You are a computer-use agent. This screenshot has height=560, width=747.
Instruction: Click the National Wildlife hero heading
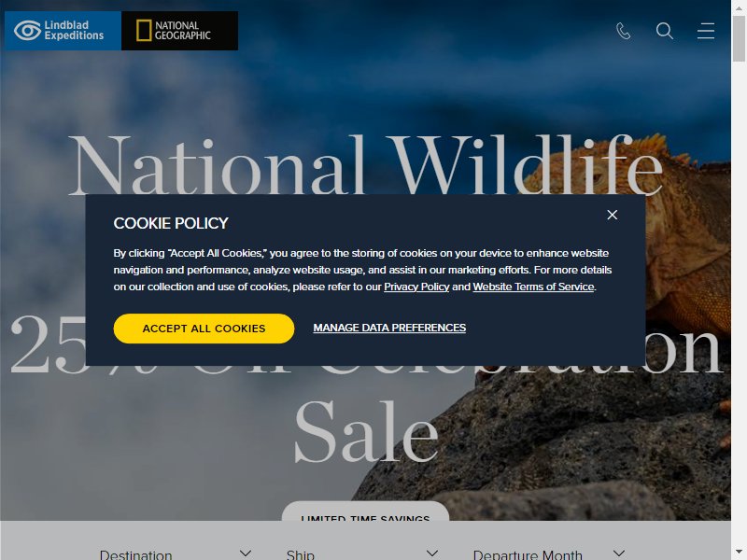pos(365,165)
